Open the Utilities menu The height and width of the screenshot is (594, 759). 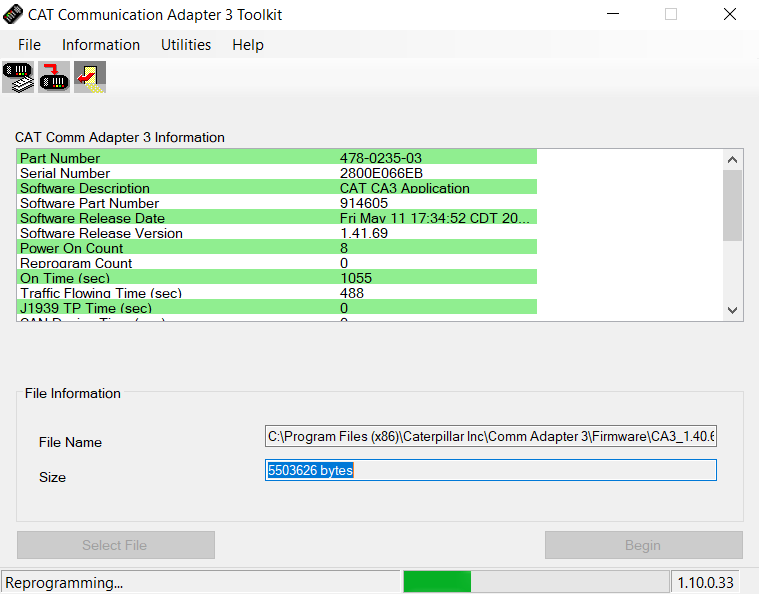pos(186,45)
